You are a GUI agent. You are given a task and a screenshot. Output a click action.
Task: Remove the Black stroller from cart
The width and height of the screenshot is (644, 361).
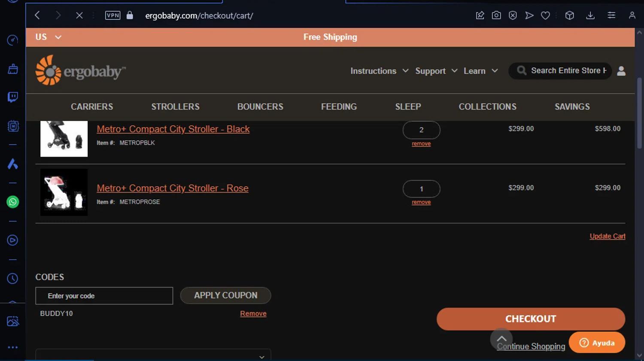pos(421,144)
